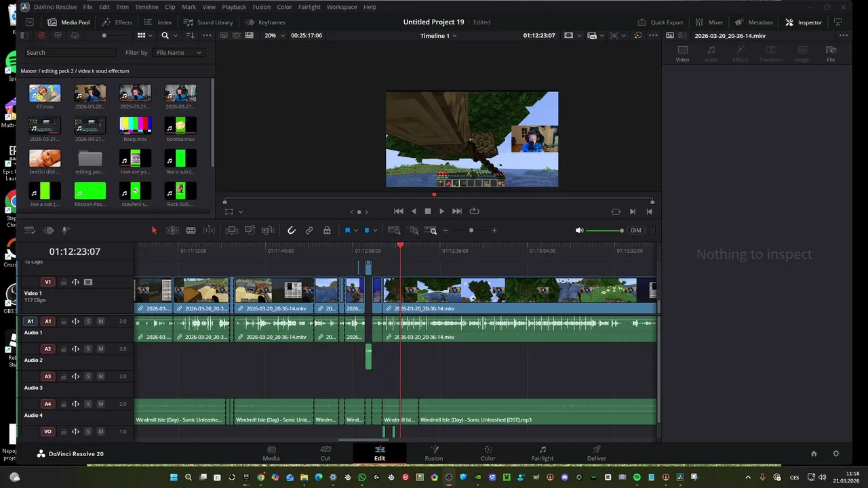This screenshot has height=488, width=868.
Task: Click the Insert Clip timeline tool
Action: pyautogui.click(x=231, y=230)
